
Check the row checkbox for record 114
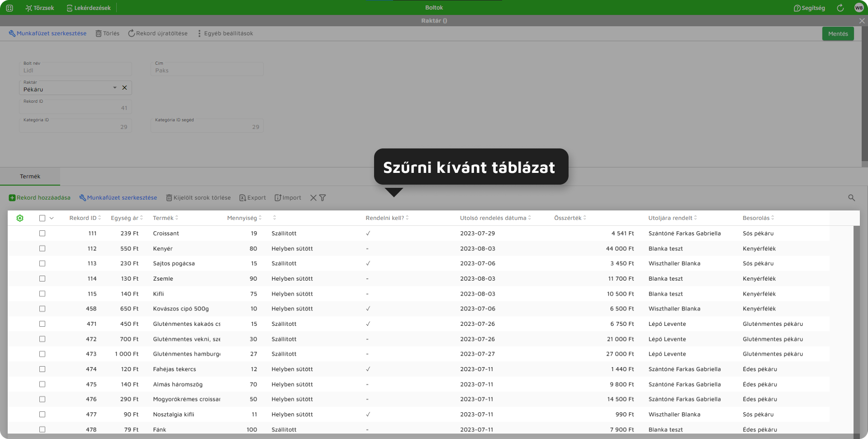42,279
